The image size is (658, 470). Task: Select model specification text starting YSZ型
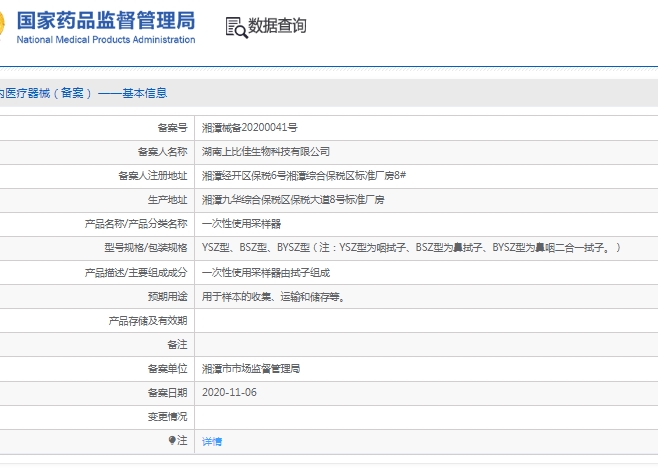click(411, 248)
